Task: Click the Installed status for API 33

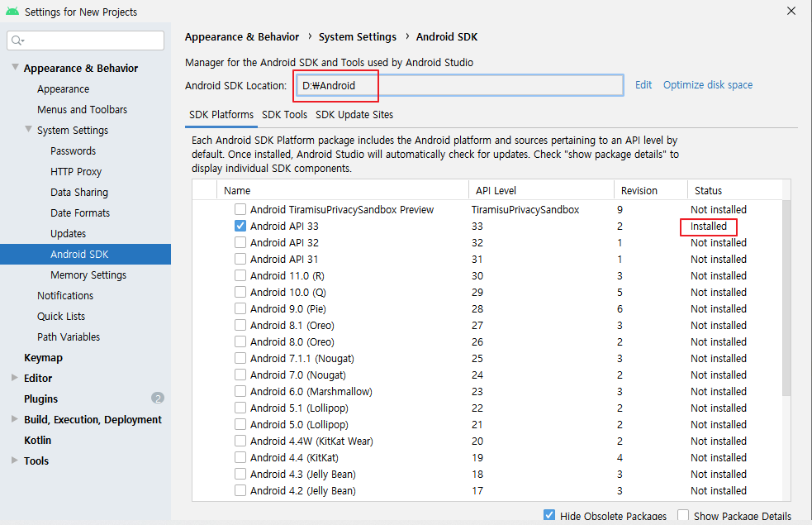Action: coord(709,227)
